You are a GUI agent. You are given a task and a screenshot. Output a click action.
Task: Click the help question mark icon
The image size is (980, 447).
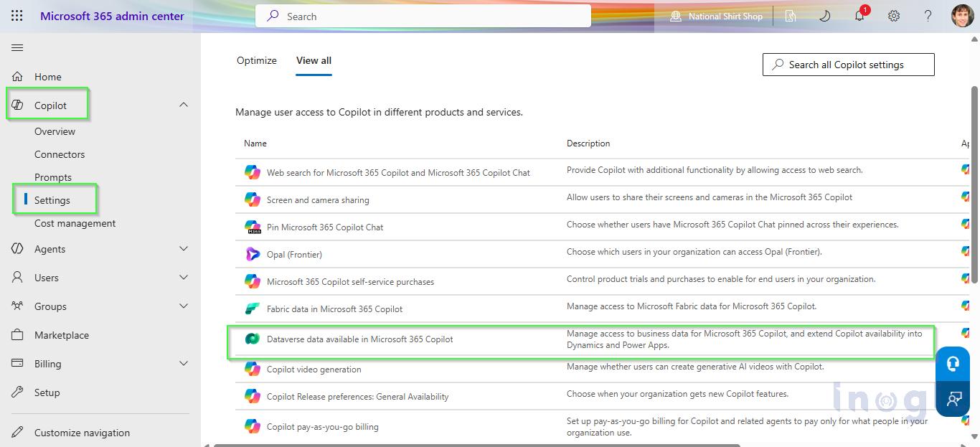pyautogui.click(x=928, y=16)
